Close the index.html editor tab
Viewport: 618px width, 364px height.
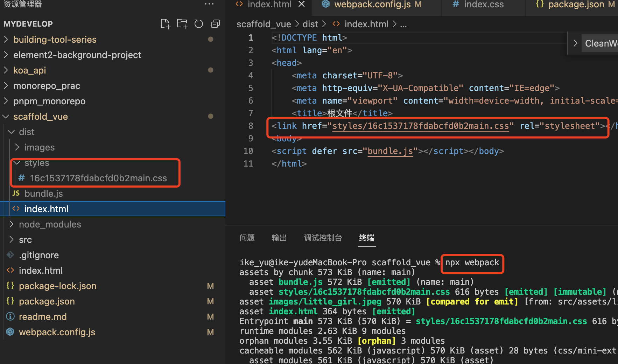pyautogui.click(x=302, y=4)
